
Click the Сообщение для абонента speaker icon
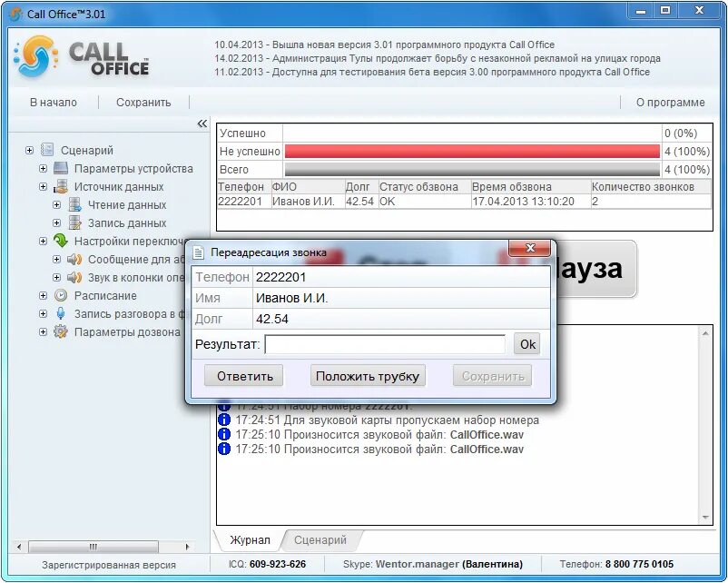tap(74, 259)
